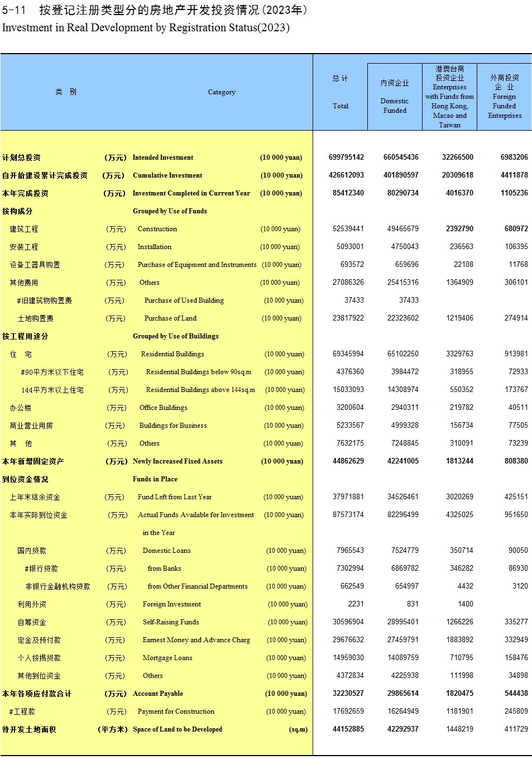The height and width of the screenshot is (774, 532).
Task: Select the 'Account Payable' row label
Action: 158,694
